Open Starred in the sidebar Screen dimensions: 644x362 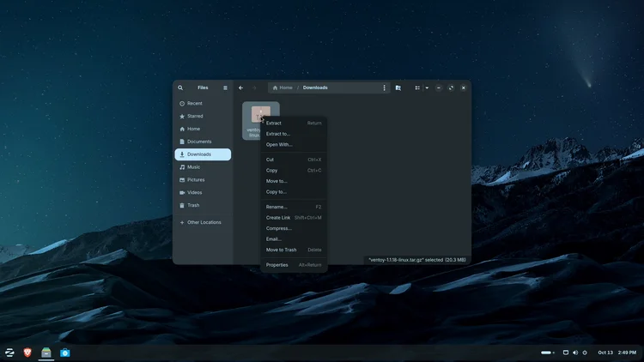[x=203, y=116]
